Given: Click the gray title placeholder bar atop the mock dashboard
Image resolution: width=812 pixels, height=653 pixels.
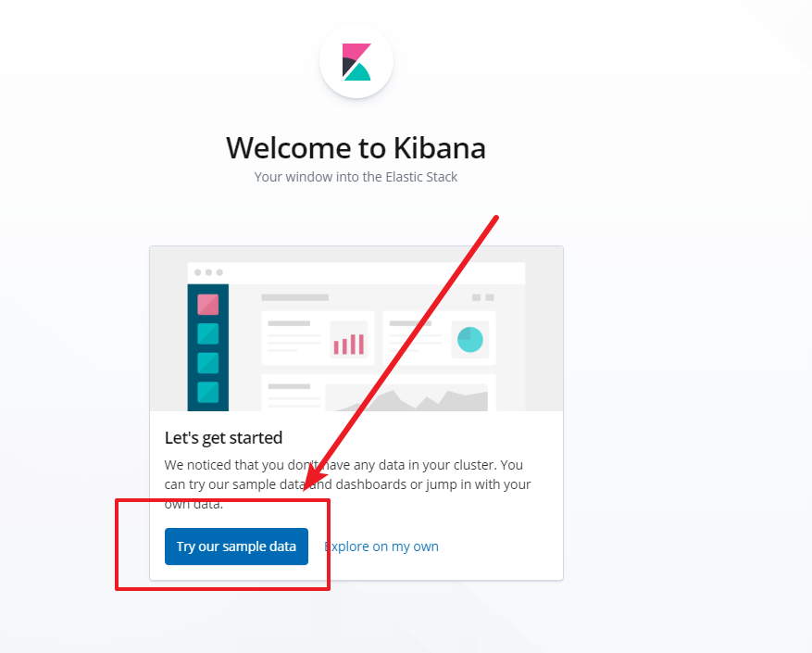Looking at the screenshot, I should 296,297.
